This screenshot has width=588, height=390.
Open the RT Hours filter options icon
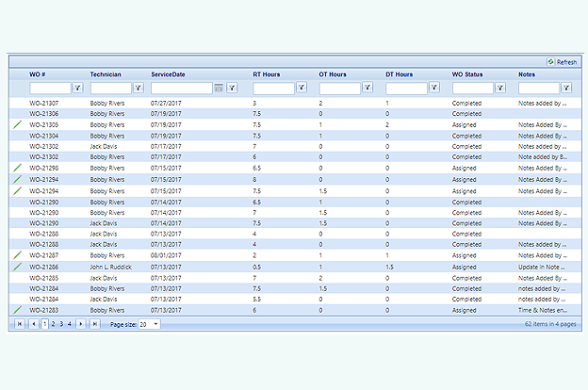302,88
